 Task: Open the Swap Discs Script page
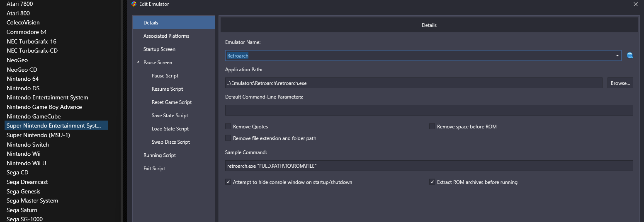171,142
